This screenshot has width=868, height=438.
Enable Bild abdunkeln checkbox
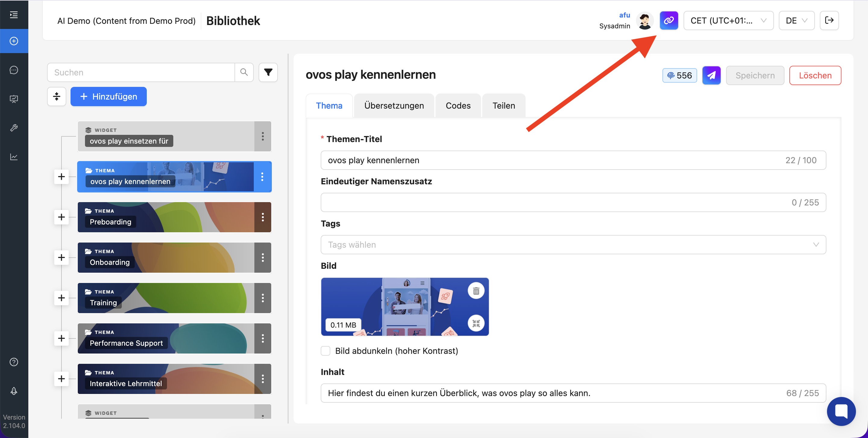[325, 351]
